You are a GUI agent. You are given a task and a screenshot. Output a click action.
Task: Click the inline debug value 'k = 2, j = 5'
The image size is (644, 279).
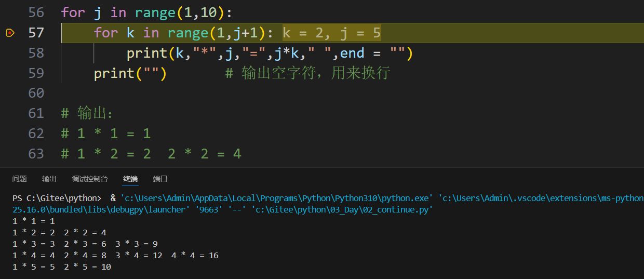point(332,33)
